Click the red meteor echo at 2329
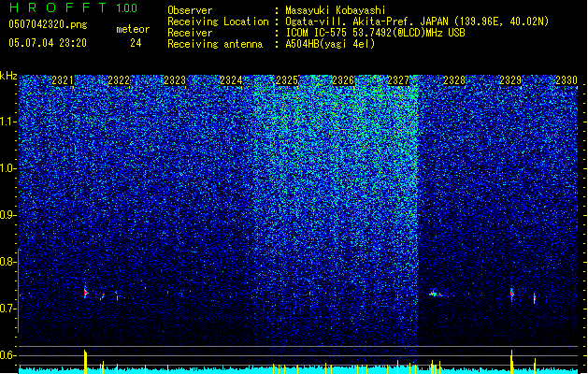The width and height of the screenshot is (588, 374). click(x=511, y=294)
